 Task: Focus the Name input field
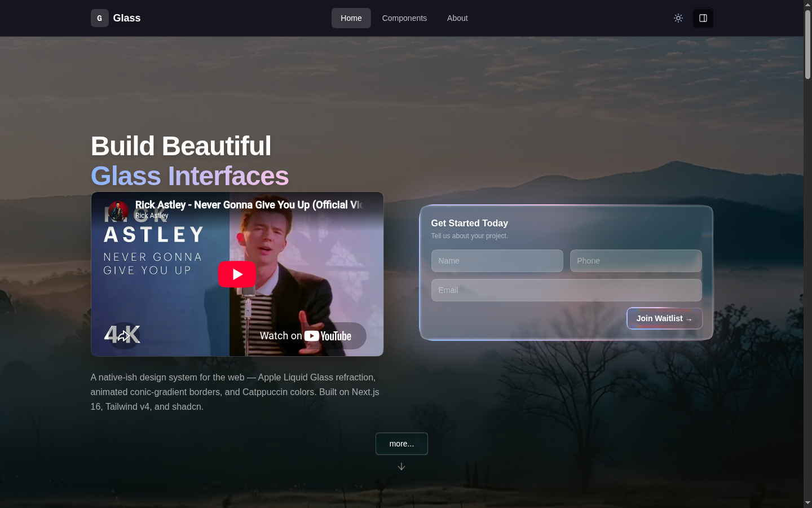coord(497,261)
